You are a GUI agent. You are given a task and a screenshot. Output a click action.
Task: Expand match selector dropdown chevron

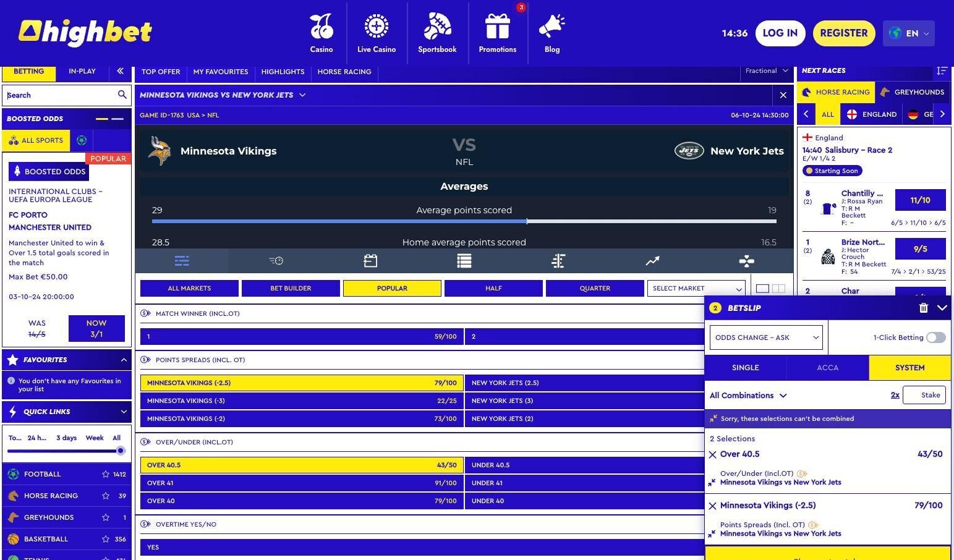point(302,95)
